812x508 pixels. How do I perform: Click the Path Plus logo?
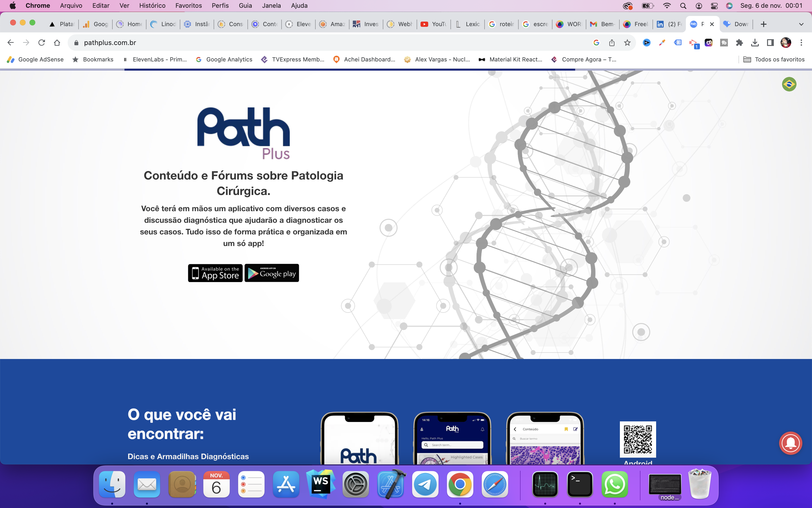click(x=243, y=133)
